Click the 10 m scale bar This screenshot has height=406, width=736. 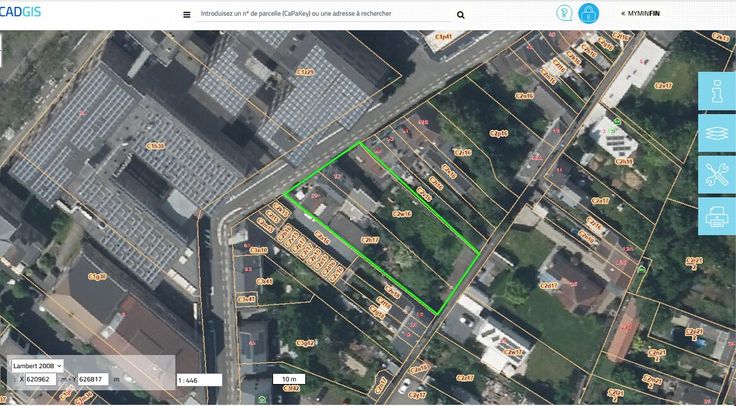pyautogui.click(x=289, y=380)
